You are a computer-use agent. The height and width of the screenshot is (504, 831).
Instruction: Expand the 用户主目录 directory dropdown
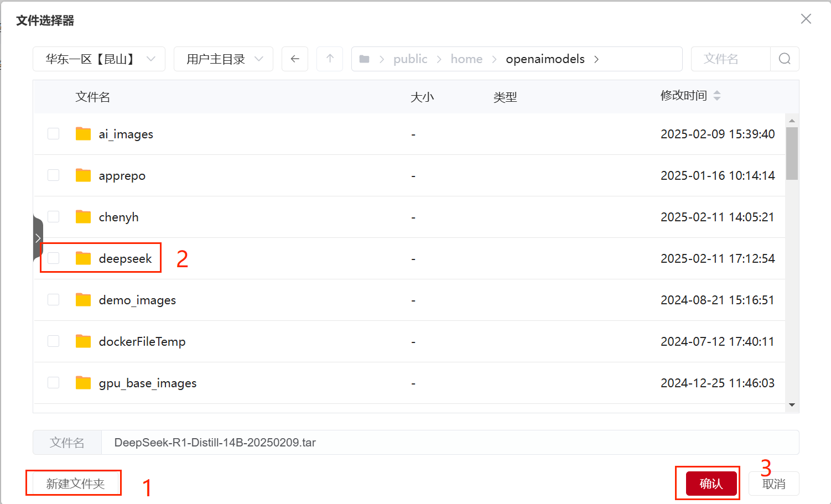tap(224, 59)
